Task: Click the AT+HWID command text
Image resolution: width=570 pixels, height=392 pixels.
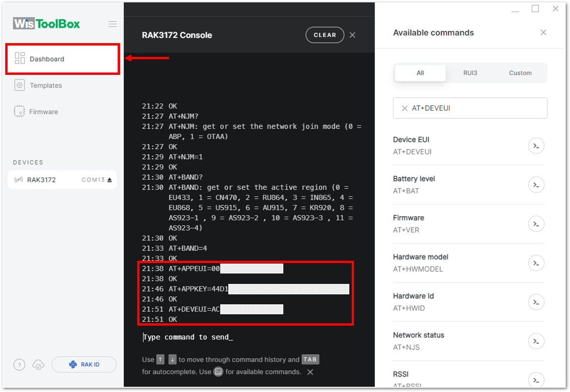Action: coord(409,308)
